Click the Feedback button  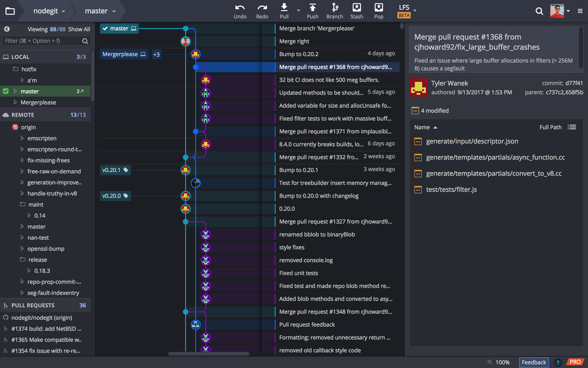tap(534, 362)
